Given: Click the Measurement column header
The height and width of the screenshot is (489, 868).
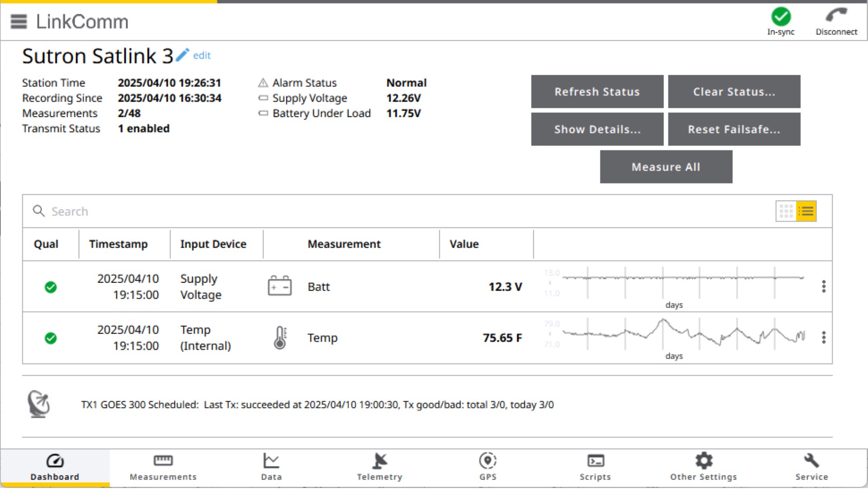Looking at the screenshot, I should click(x=344, y=244).
